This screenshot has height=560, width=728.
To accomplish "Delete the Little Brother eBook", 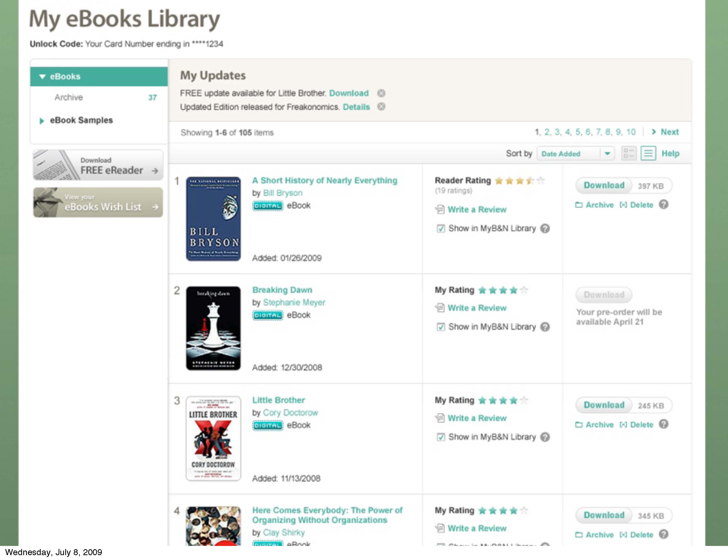I will pos(636,425).
